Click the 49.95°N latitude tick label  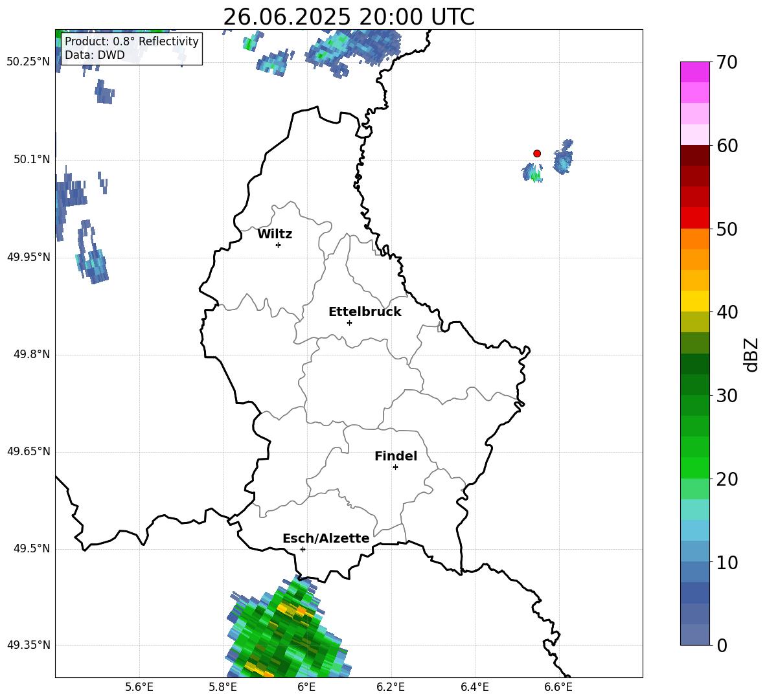pos(28,257)
